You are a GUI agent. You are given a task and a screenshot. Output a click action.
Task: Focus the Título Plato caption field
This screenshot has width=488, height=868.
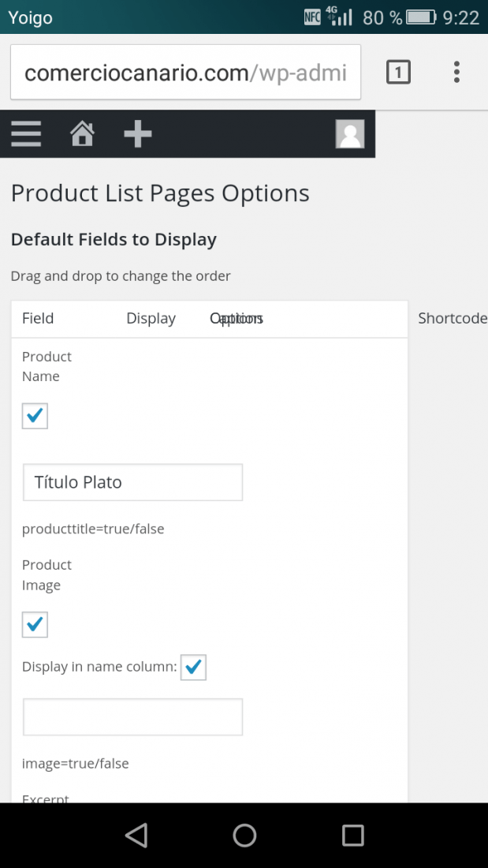tap(132, 482)
